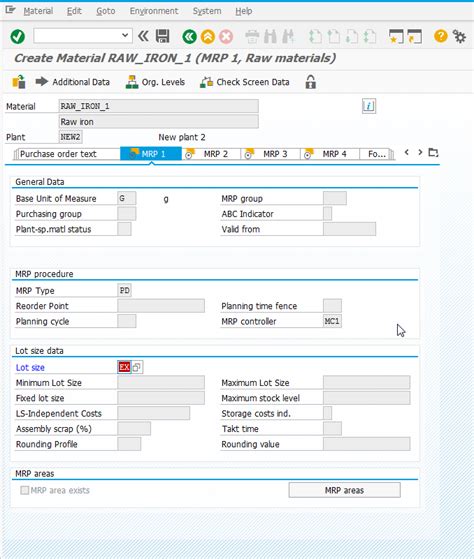474x559 pixels.
Task: Click the Org. Levels button
Action: [155, 82]
